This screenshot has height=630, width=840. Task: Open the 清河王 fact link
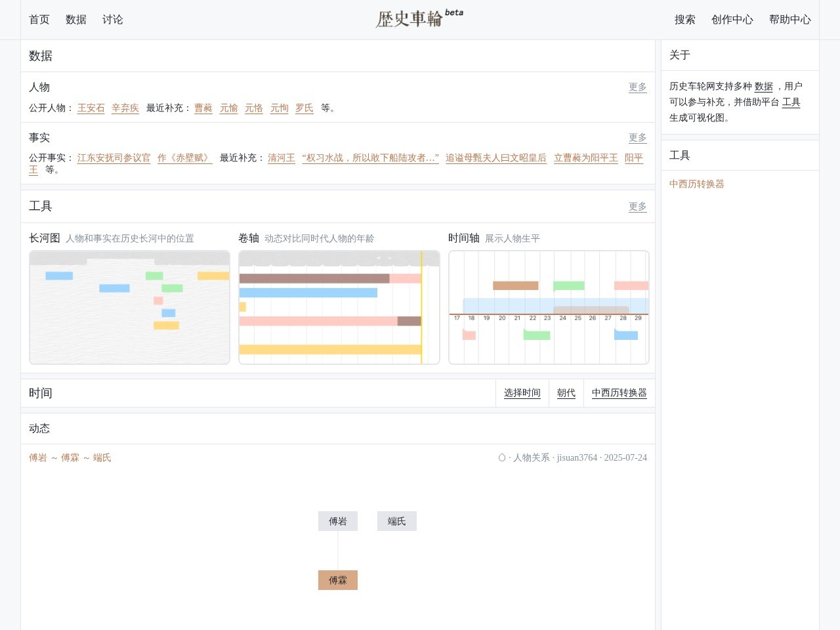tap(282, 158)
